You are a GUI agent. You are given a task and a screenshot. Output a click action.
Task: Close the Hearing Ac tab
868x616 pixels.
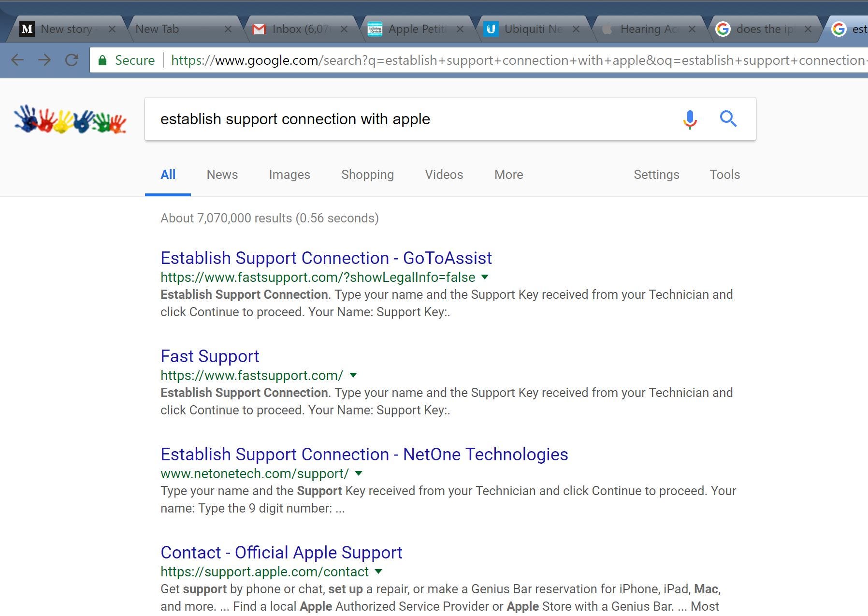pos(692,29)
